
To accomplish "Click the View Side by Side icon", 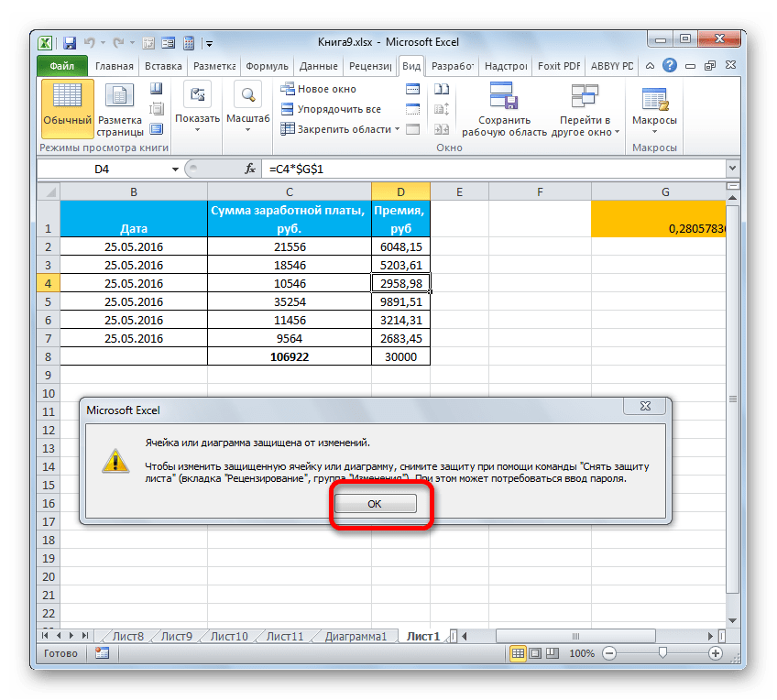I will 442,89.
